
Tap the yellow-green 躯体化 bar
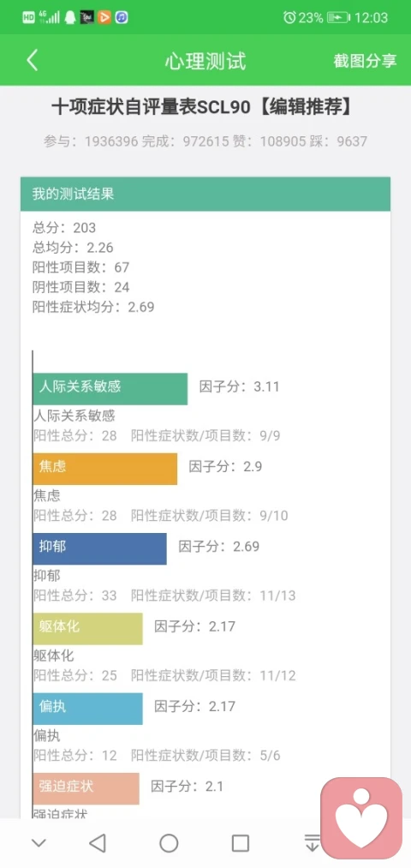(87, 628)
